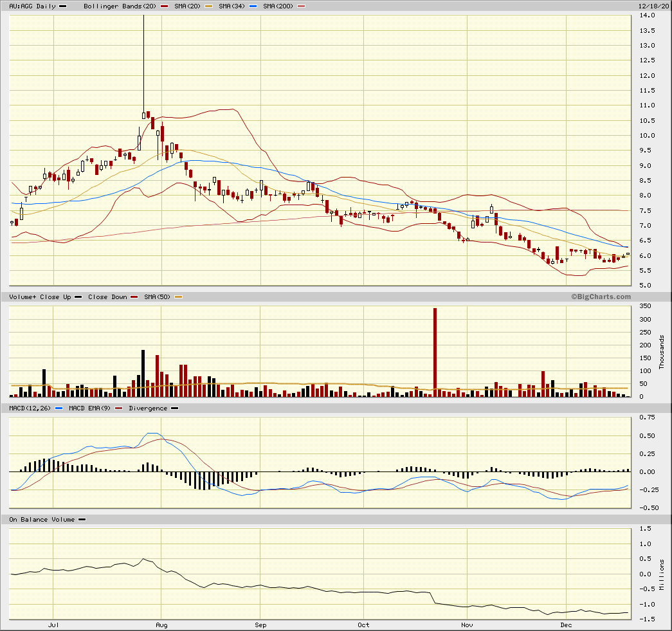Click the black swatch beside AU:AGG Daily

(62, 6)
